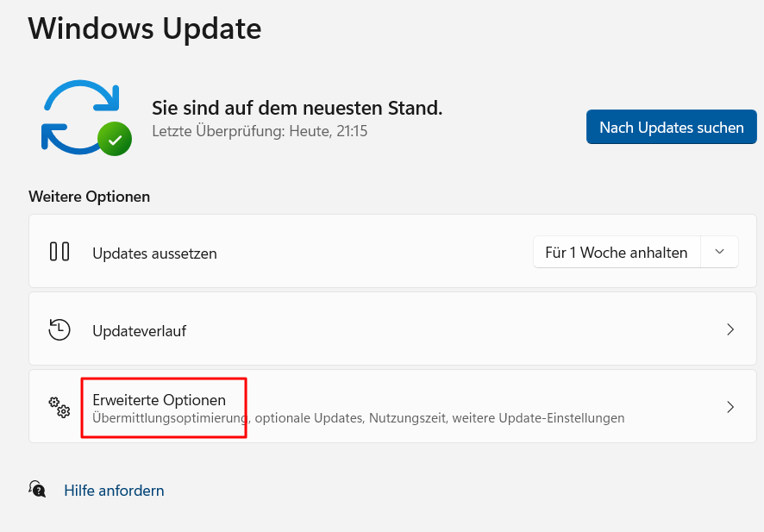Click the pause icon beside Updates aussetzen
This screenshot has width=764, height=532.
coord(59,252)
